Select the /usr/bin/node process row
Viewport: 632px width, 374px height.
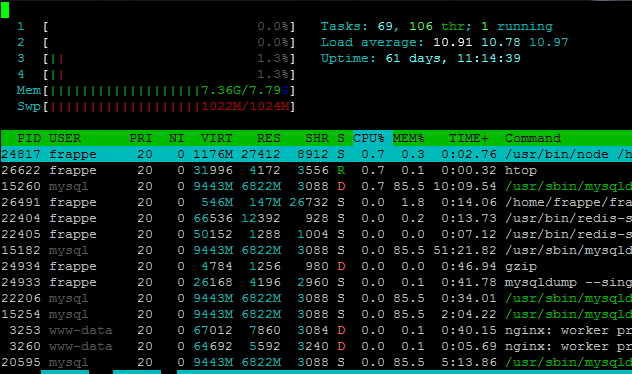[x=316, y=154]
